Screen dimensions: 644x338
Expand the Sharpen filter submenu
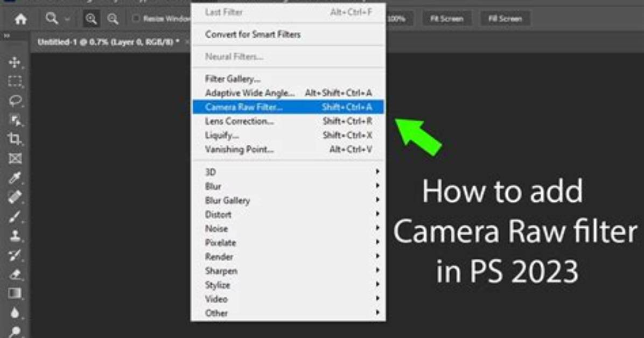288,271
